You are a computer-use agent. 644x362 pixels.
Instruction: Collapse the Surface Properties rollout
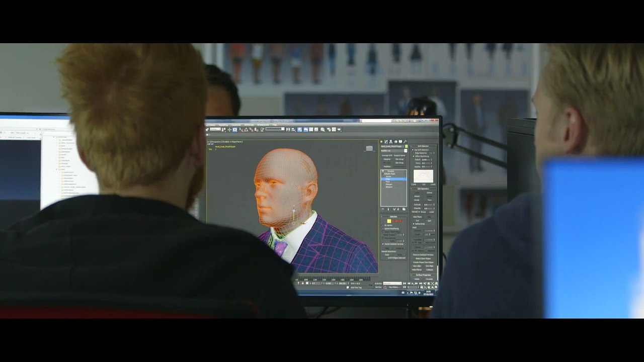coord(423,275)
